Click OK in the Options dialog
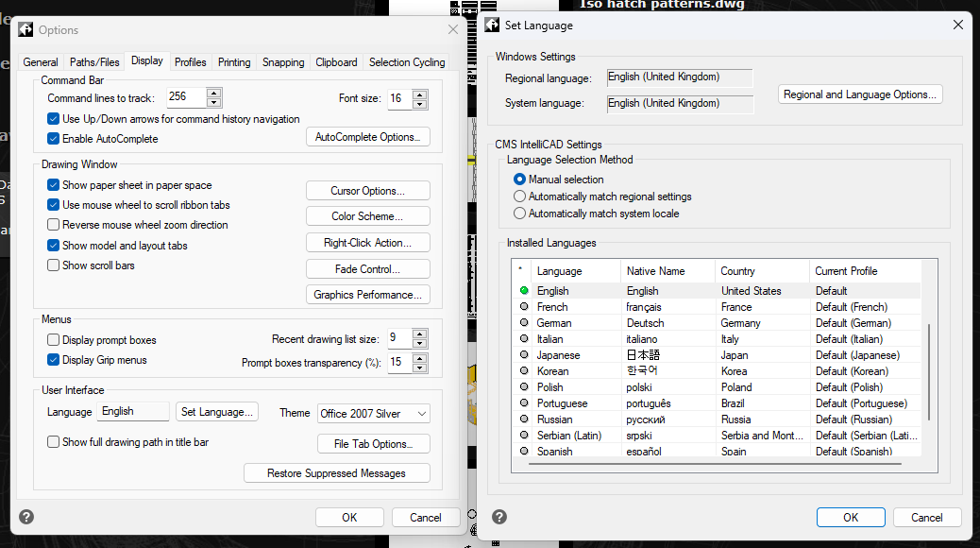The image size is (980, 548). 349,518
